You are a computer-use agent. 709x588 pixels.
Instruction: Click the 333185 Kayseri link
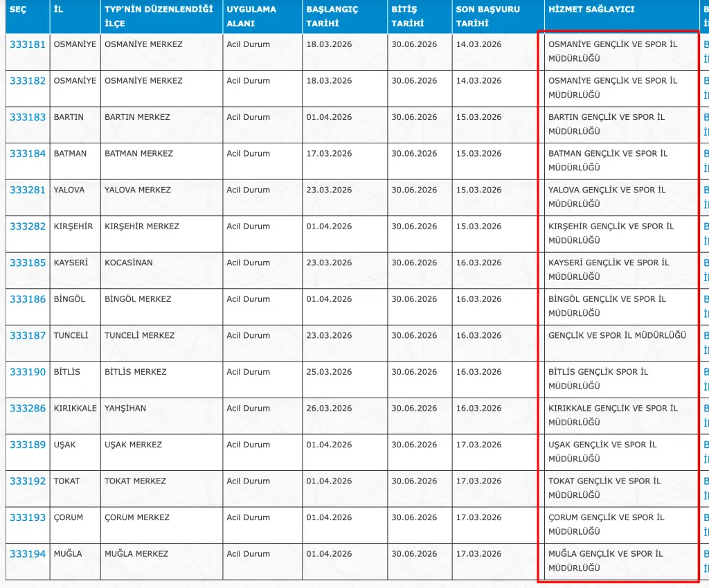point(28,263)
